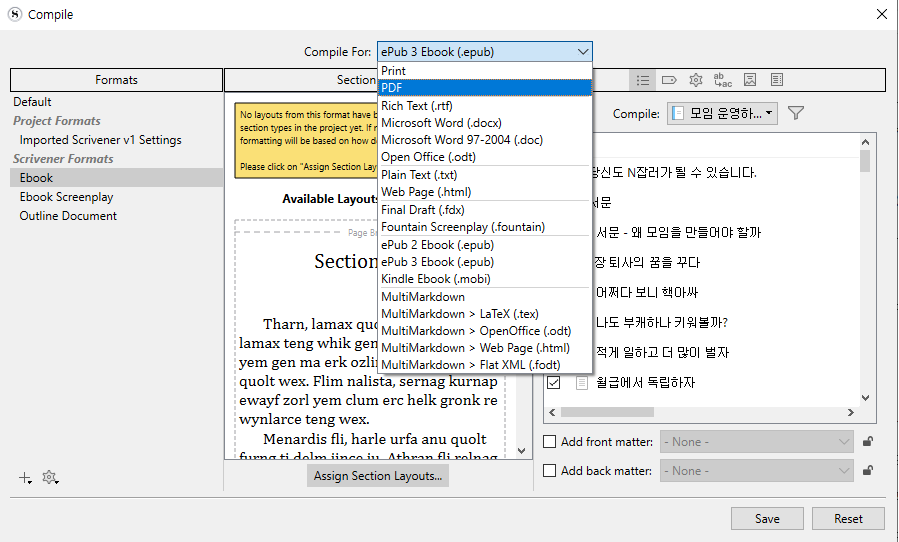Click the Scrivener logo in title bar
The width and height of the screenshot is (899, 542).
(15, 14)
